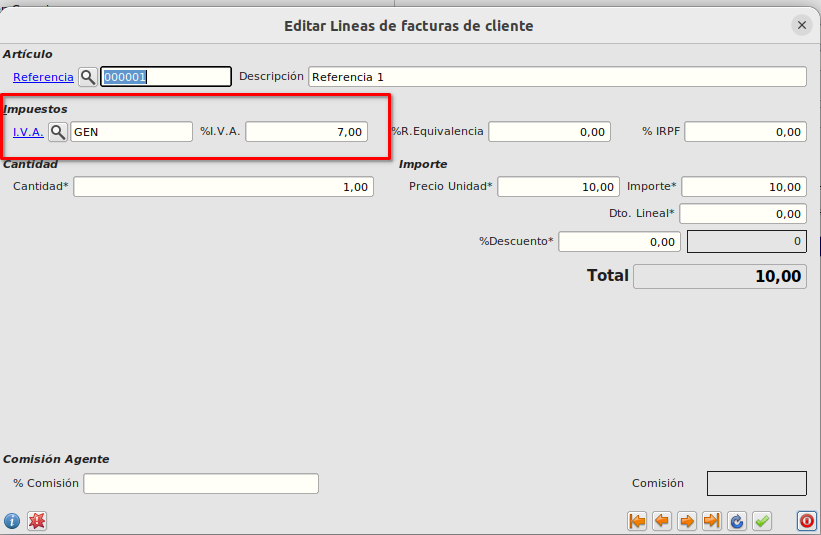Edit the %R.Equivalencia field

[550, 132]
